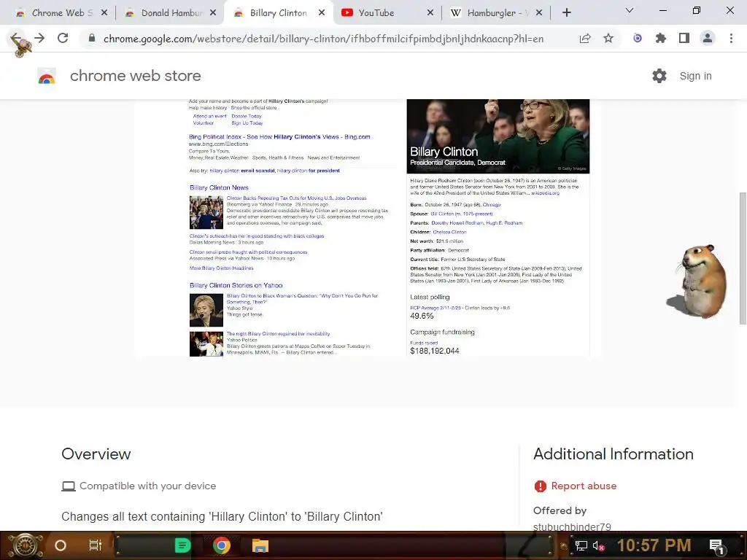The image size is (747, 560).
Task: Open the Chrome profile avatar
Action: (708, 38)
